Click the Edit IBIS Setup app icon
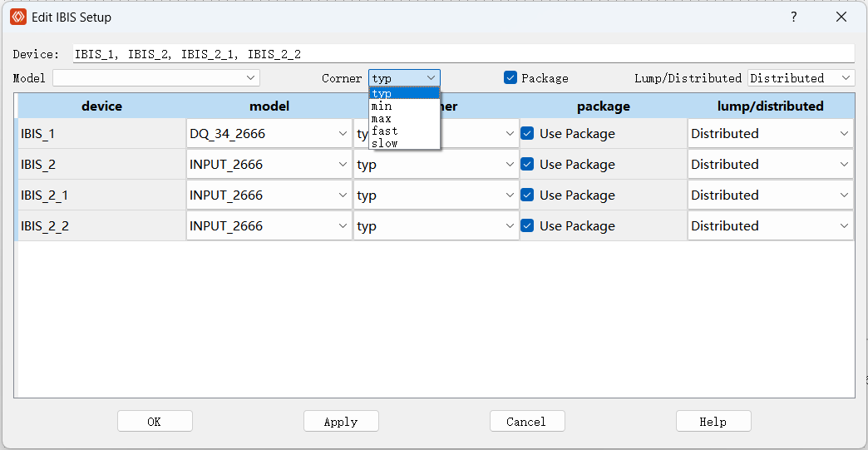 pos(18,17)
